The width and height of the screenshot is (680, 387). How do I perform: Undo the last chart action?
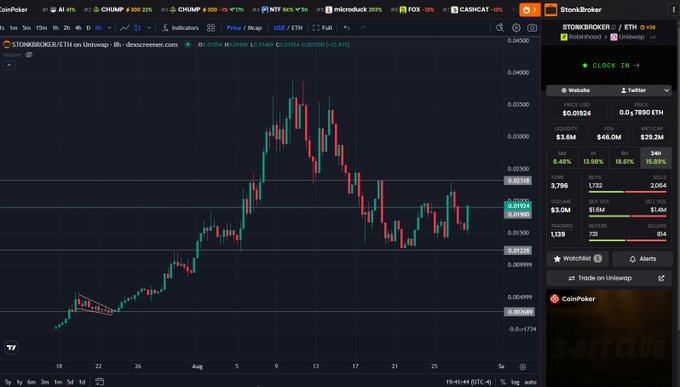point(347,28)
